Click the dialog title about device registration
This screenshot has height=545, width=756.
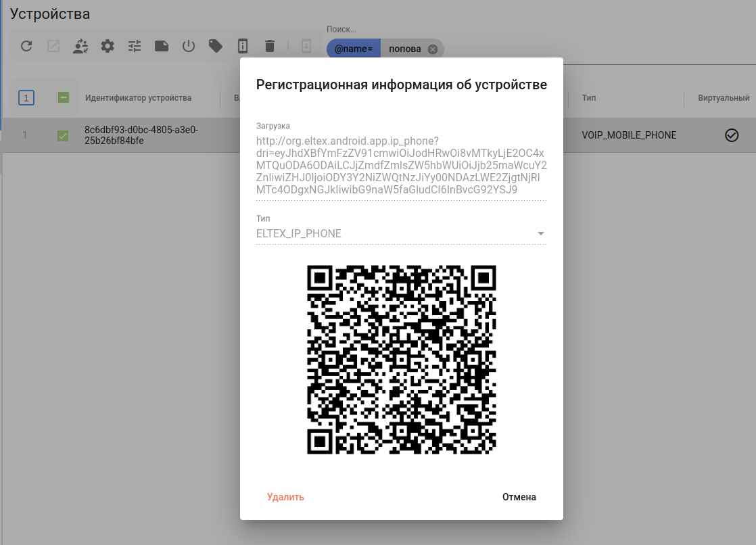(401, 85)
